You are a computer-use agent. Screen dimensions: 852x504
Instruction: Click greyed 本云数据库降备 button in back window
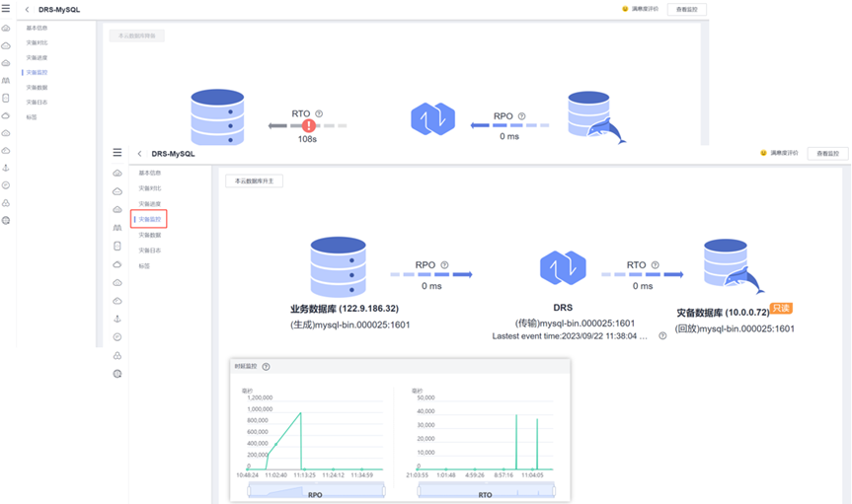pos(137,36)
